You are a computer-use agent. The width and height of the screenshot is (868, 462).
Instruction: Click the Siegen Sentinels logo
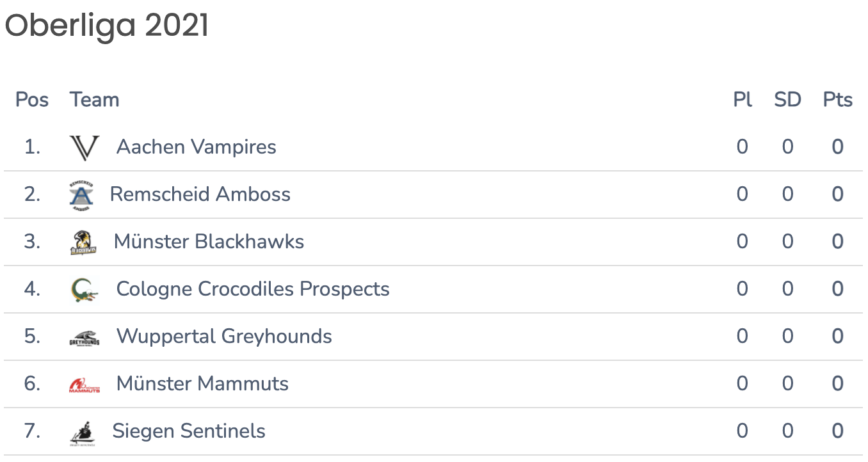click(83, 433)
